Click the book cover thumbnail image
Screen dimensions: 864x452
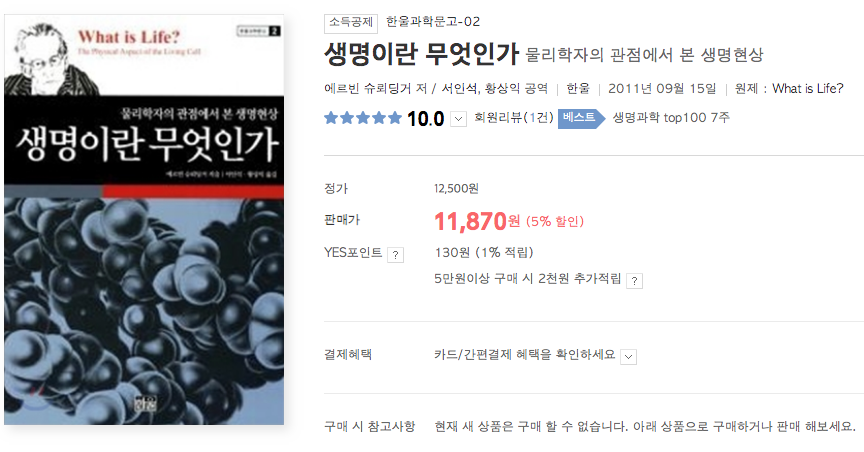point(144,219)
